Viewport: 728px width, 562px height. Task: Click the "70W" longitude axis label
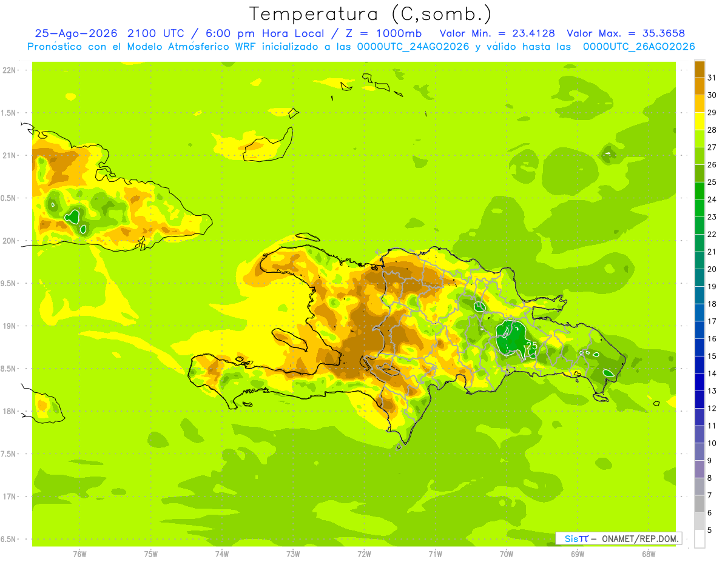pos(506,554)
